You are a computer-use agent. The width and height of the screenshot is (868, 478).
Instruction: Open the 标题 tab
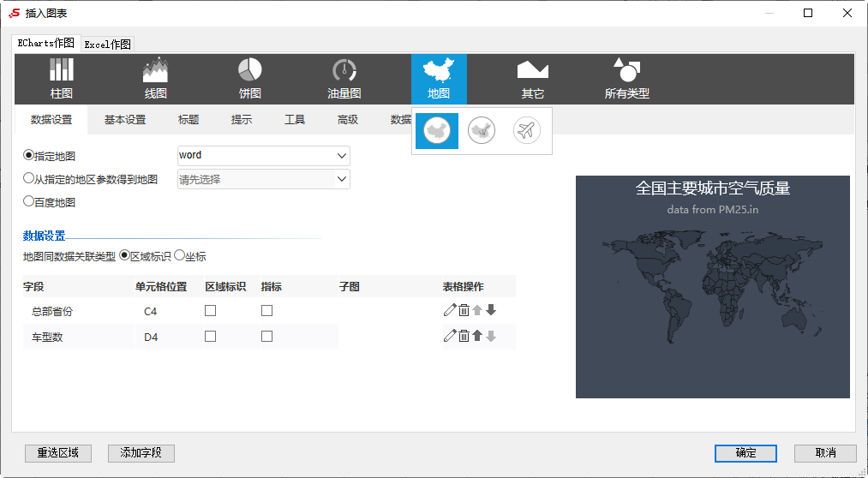click(189, 120)
